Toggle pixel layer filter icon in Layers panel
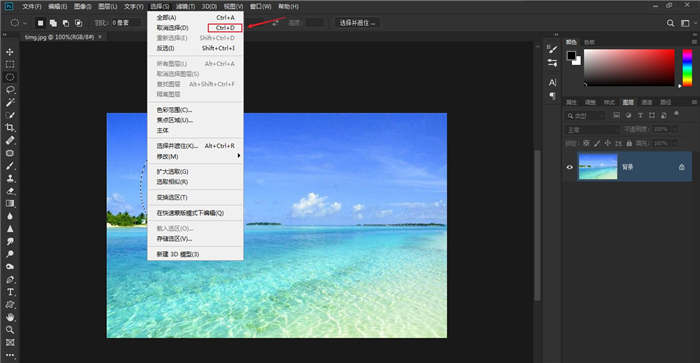The image size is (700, 363). (x=617, y=115)
